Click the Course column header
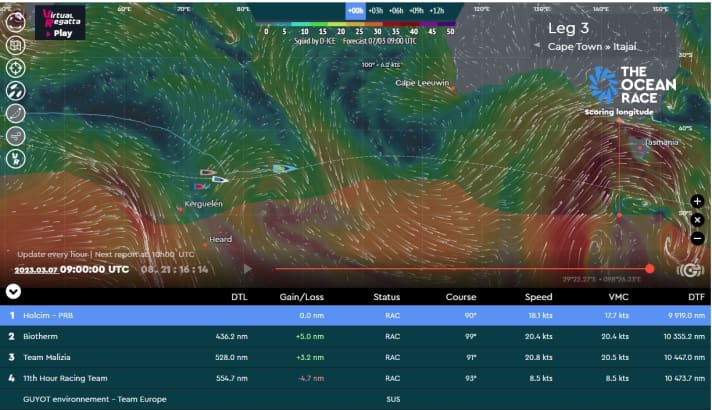Image resolution: width=712 pixels, height=410 pixels. tap(461, 297)
